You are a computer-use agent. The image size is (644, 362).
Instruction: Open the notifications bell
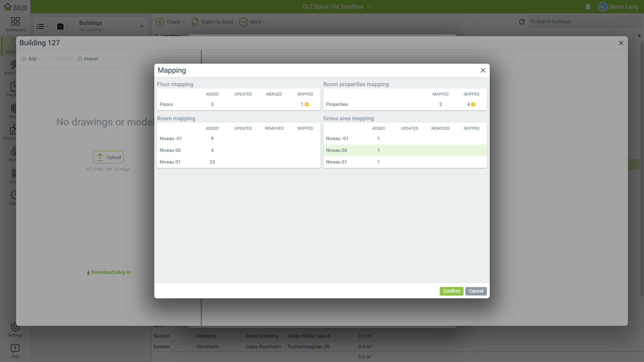click(x=588, y=7)
